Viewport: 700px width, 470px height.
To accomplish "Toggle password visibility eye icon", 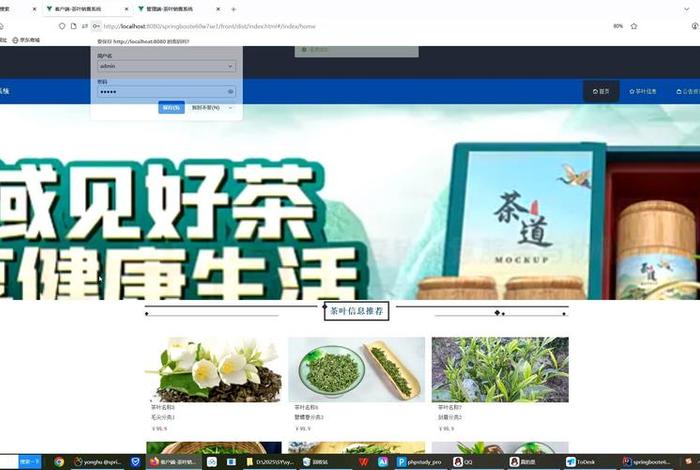I will 230,92.
